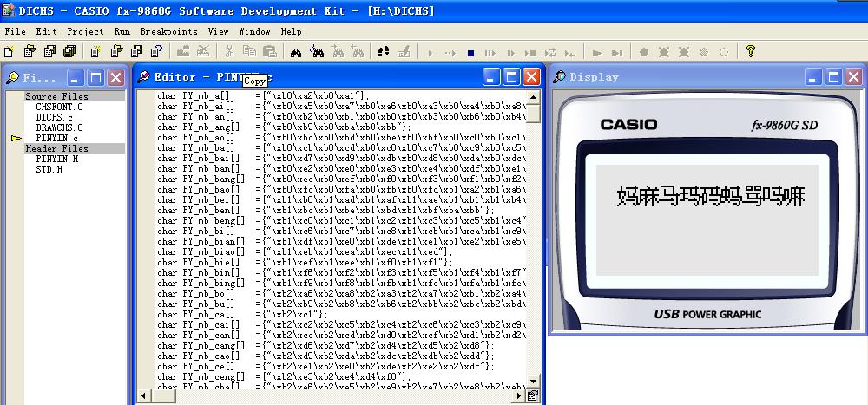Click the New Project toolbar icon

click(x=95, y=52)
